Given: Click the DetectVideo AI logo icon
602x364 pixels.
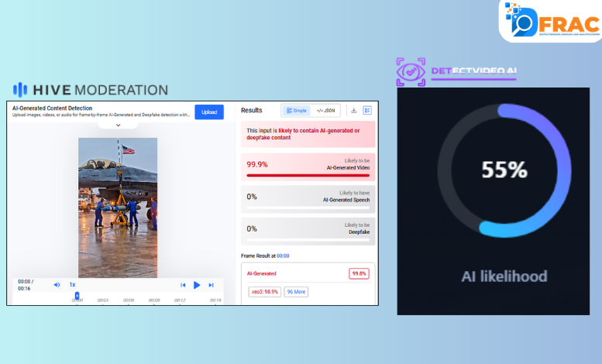Looking at the screenshot, I should pos(410,72).
